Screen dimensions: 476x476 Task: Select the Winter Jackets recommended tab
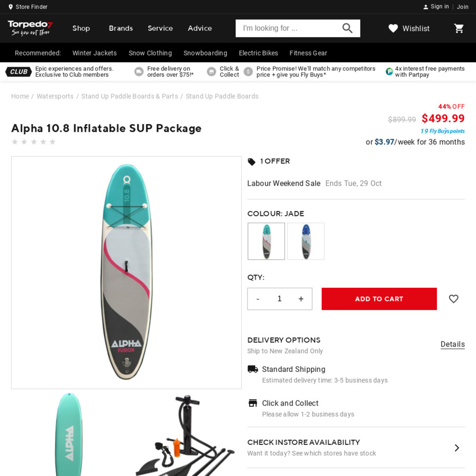[94, 53]
